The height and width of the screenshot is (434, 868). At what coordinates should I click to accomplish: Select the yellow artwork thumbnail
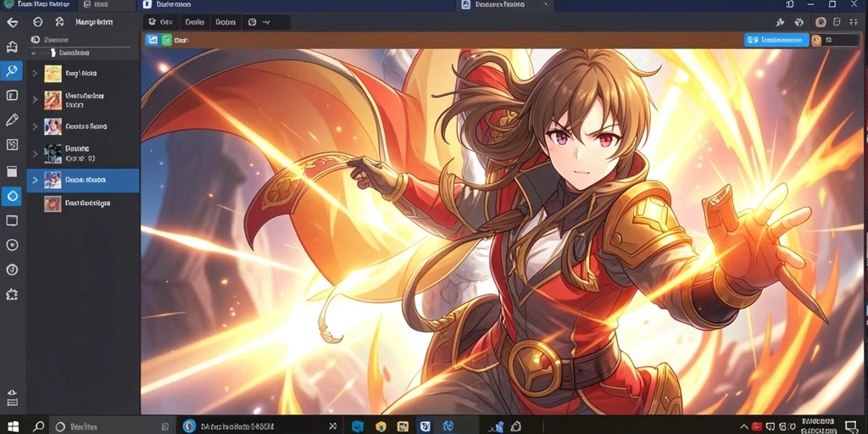point(53,73)
